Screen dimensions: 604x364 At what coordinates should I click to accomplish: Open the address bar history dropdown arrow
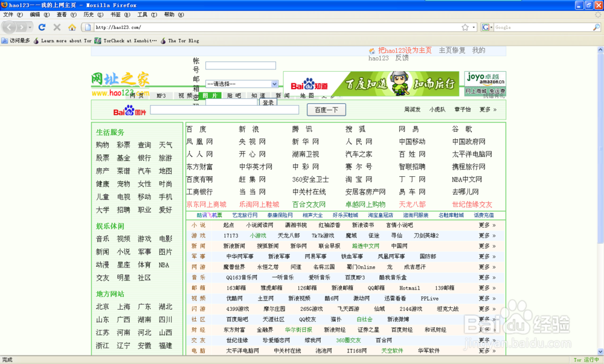click(x=474, y=27)
